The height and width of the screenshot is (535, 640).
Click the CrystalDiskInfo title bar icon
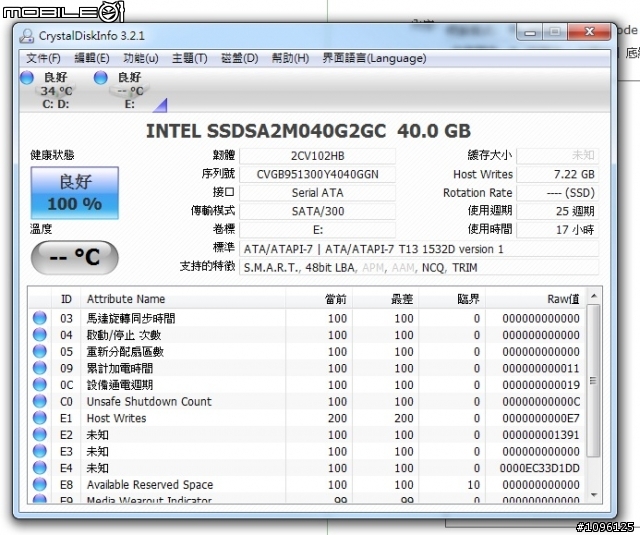(27, 36)
